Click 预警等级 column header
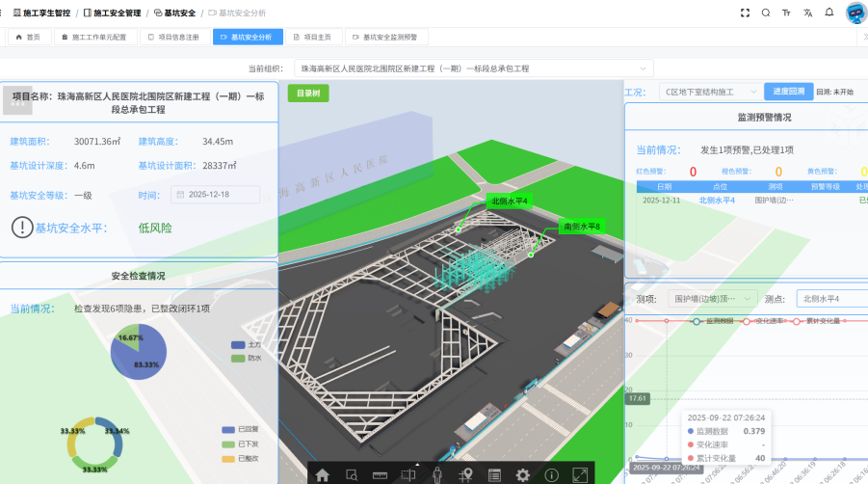Image resolution: width=868 pixels, height=484 pixels. pos(826,187)
